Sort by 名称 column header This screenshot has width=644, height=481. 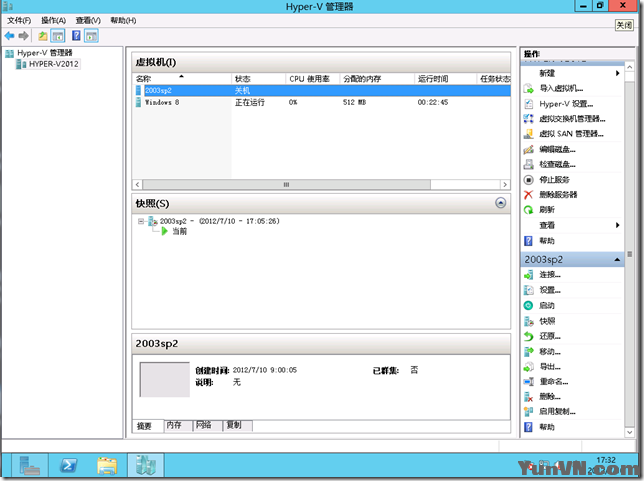tap(182, 78)
